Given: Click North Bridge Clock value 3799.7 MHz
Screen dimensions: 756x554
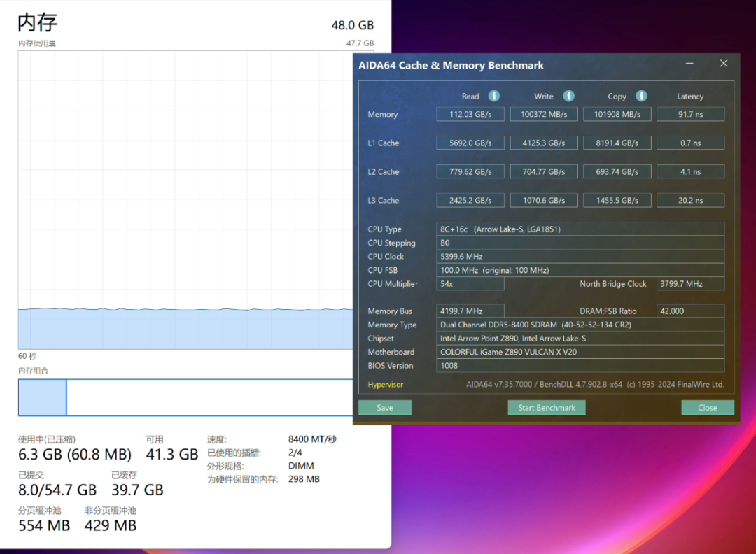Looking at the screenshot, I should click(690, 284).
